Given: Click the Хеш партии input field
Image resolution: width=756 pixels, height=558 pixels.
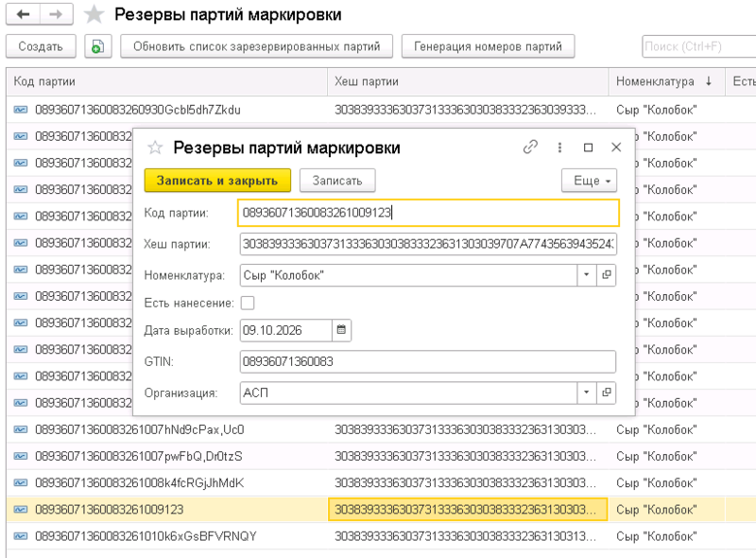Looking at the screenshot, I should (x=428, y=244).
